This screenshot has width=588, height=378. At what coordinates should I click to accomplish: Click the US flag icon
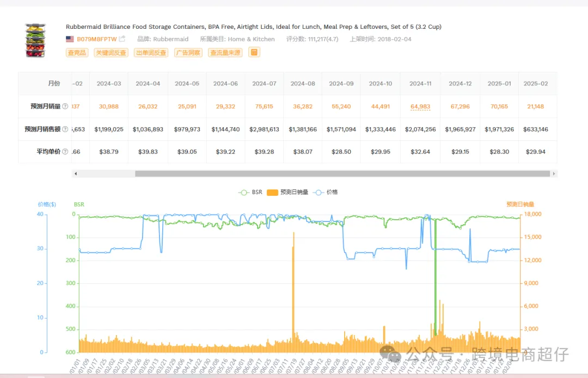pos(70,39)
